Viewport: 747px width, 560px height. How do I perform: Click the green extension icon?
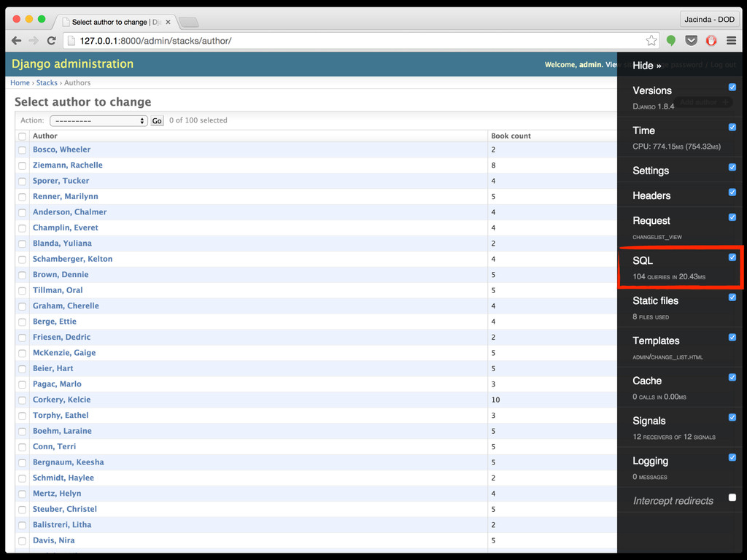pos(671,41)
